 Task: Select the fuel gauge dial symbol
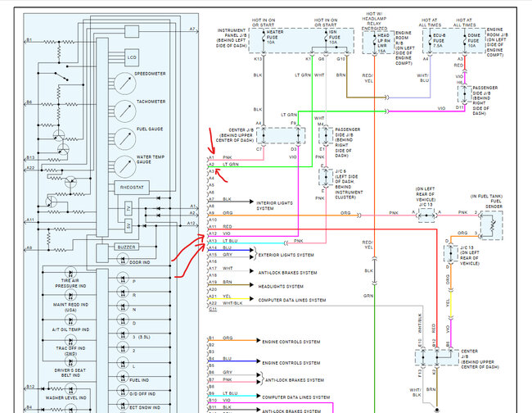[125, 139]
